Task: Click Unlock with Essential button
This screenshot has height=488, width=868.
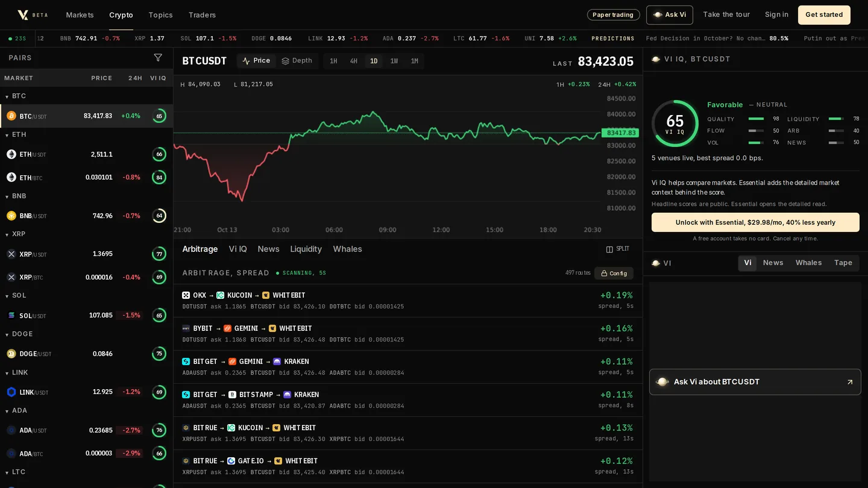Action: click(x=755, y=222)
